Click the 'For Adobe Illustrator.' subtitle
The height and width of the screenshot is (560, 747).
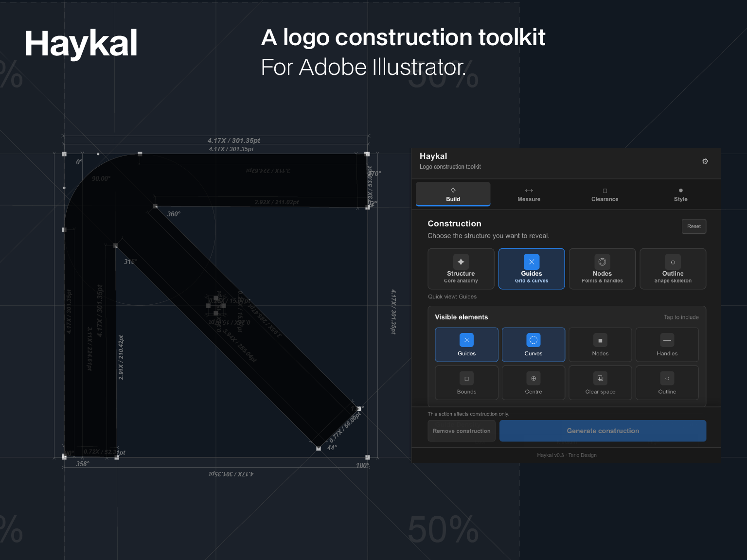point(364,67)
